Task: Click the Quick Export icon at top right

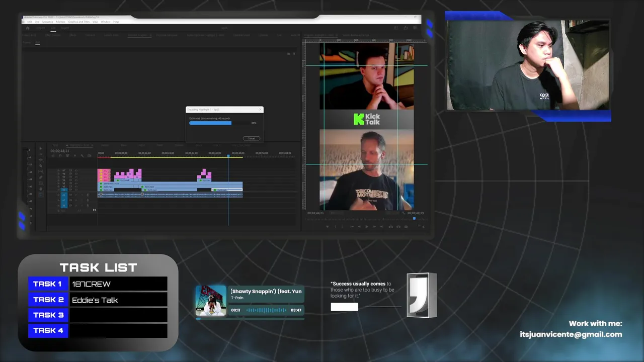Action: click(x=406, y=28)
